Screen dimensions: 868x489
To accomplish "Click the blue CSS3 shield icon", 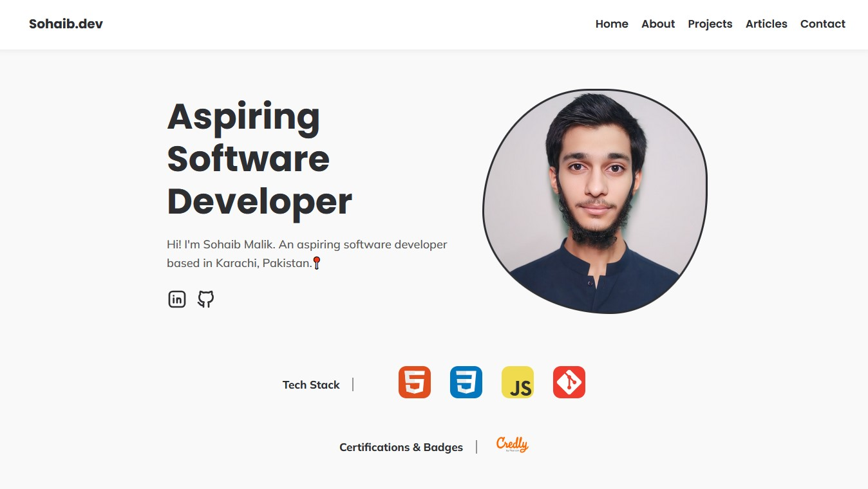I will [466, 382].
